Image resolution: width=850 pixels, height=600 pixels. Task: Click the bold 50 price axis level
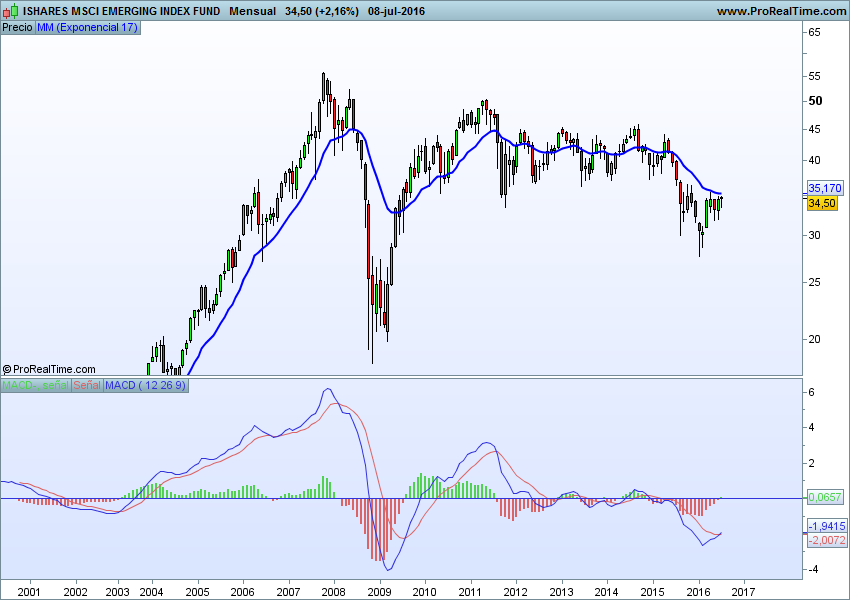click(x=815, y=101)
